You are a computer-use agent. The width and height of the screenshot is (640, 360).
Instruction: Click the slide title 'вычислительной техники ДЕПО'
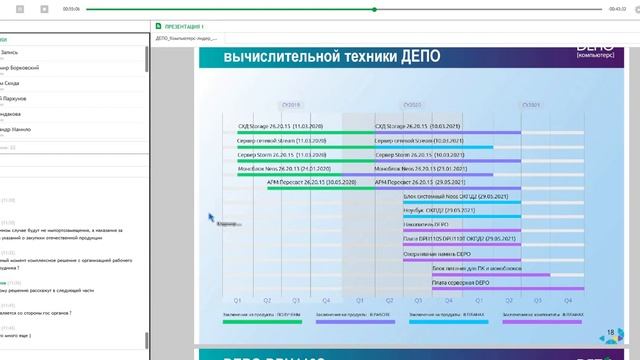pyautogui.click(x=332, y=56)
